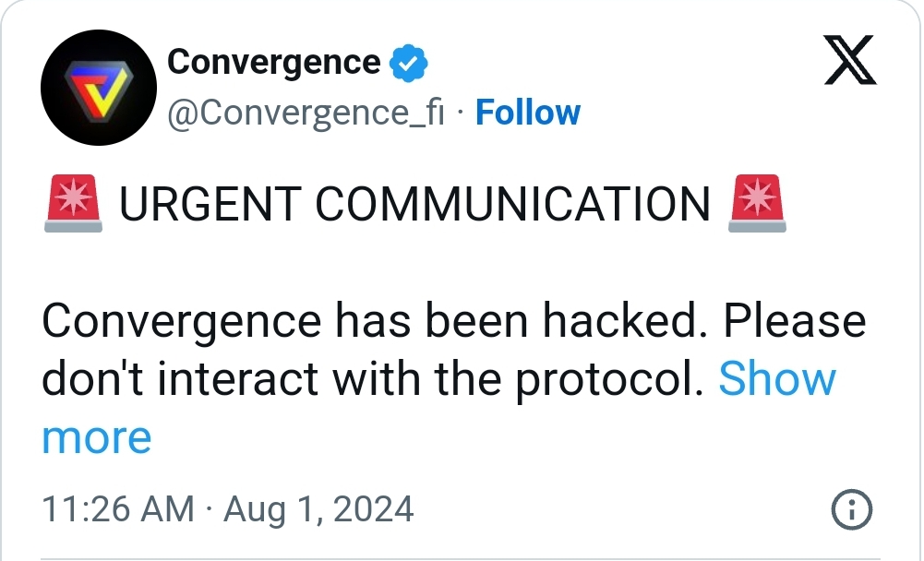Click the word 'more' on last text line
Image resolution: width=924 pixels, height=561 pixels.
(97, 438)
